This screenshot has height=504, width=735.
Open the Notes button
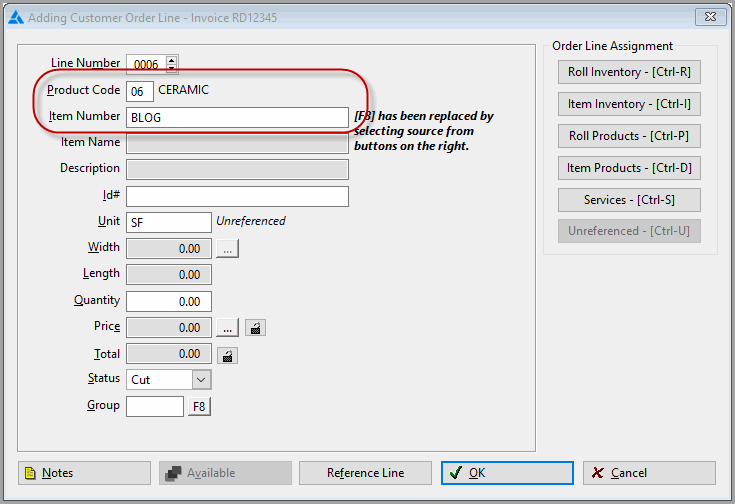pos(84,473)
